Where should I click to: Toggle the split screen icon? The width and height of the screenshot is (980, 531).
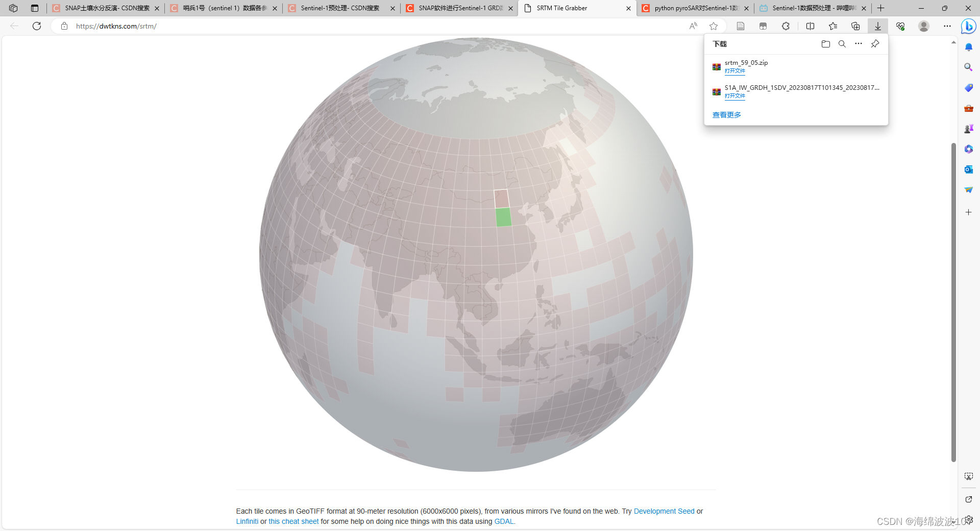click(810, 26)
